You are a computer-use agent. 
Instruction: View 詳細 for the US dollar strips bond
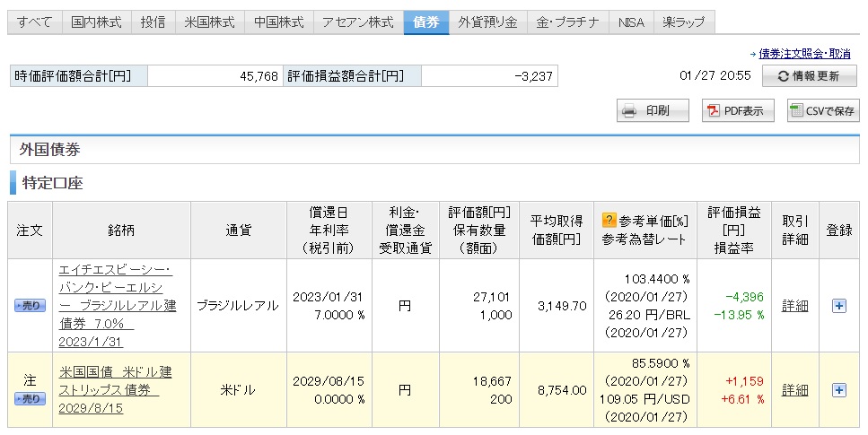[x=795, y=390]
